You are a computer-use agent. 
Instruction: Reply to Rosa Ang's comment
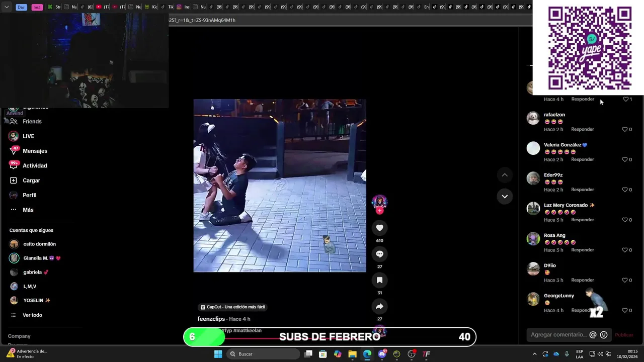[x=583, y=250]
